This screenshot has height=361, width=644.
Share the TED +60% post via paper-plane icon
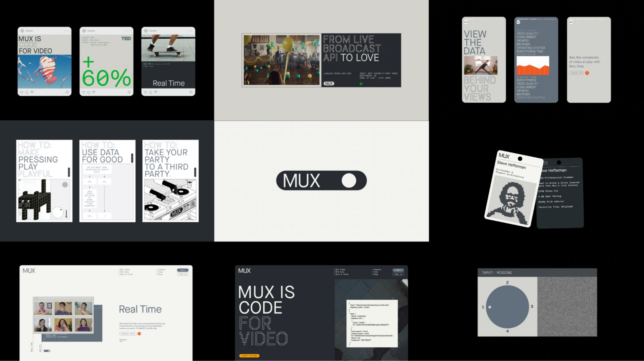click(94, 92)
